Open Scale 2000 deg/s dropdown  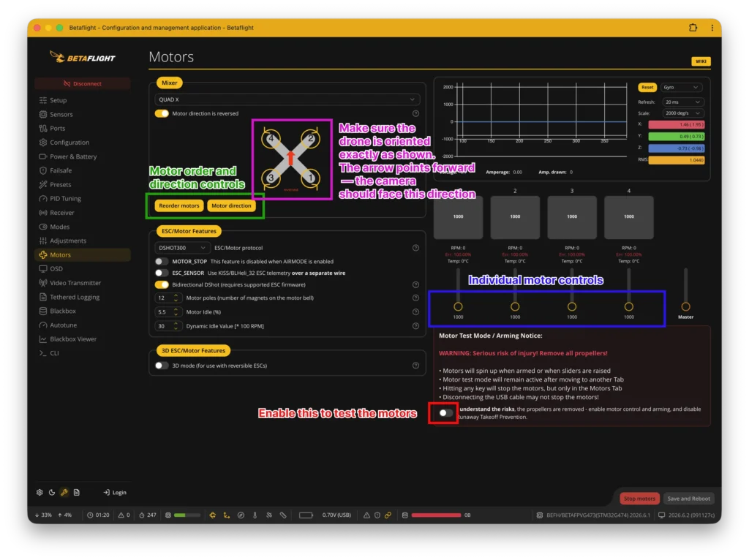(x=682, y=113)
